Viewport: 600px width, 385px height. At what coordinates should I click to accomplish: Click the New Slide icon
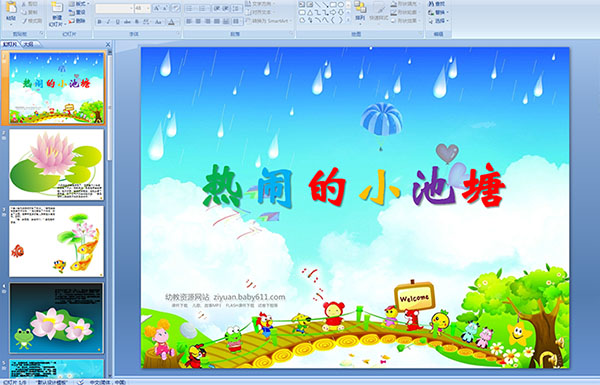(x=57, y=14)
